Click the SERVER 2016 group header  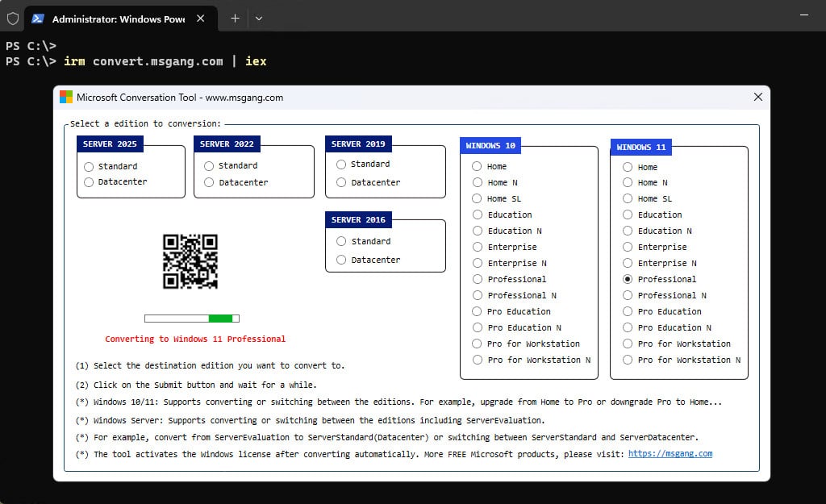pyautogui.click(x=358, y=219)
